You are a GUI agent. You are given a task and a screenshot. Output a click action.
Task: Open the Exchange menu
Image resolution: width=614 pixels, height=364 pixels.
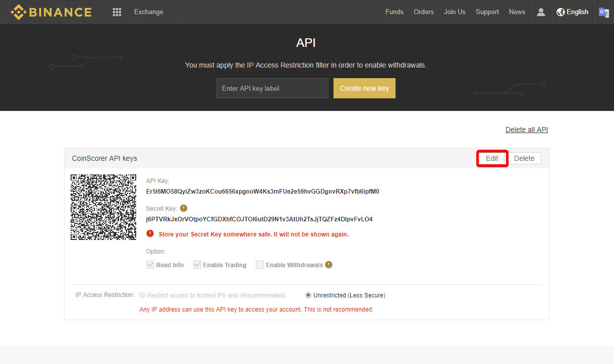(x=148, y=12)
